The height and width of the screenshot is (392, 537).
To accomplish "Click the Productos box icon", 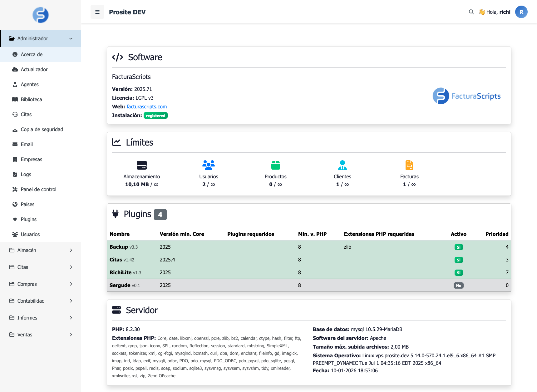I will 275,165.
